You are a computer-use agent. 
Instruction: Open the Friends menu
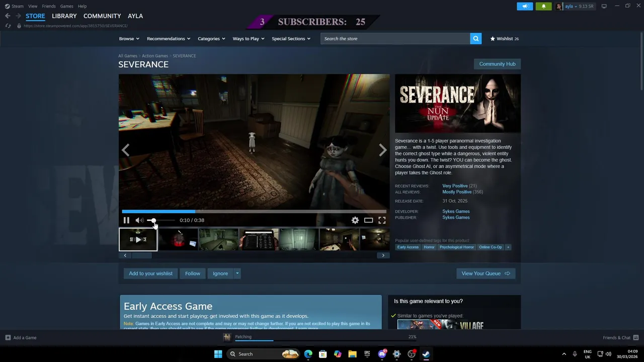pyautogui.click(x=49, y=6)
